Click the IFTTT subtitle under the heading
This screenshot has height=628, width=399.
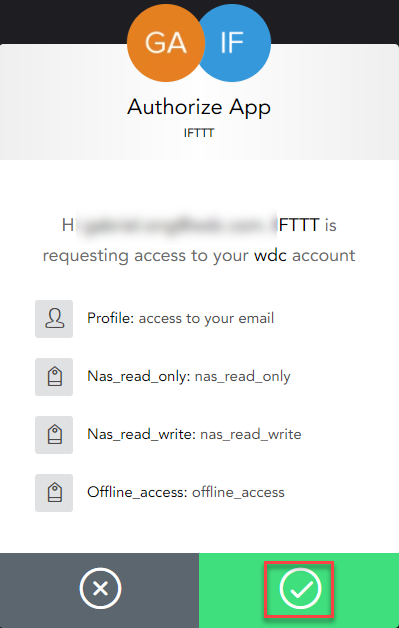coord(199,133)
